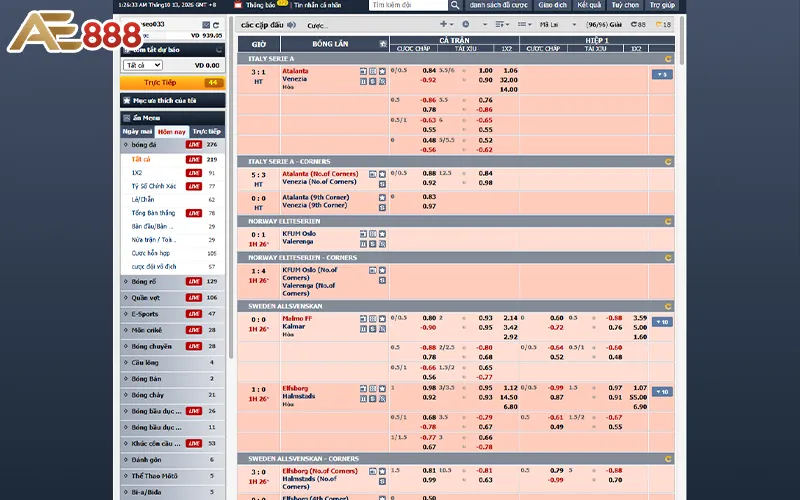Refresh Norway Eliteserien league section

pos(668,221)
